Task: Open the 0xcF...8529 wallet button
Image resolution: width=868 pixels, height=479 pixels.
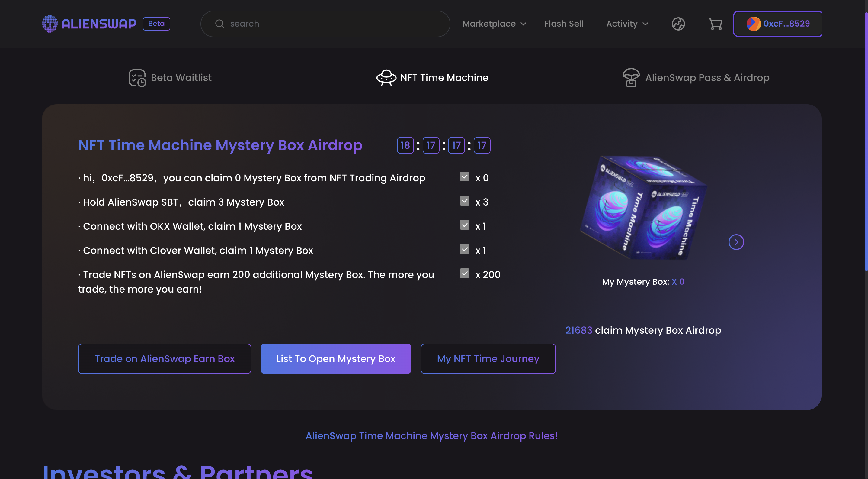Action: (777, 24)
